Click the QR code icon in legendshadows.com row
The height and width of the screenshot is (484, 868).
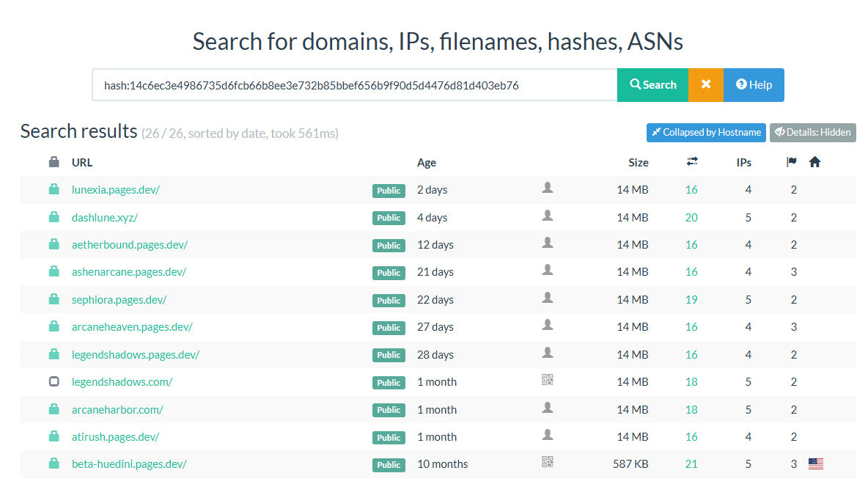547,380
